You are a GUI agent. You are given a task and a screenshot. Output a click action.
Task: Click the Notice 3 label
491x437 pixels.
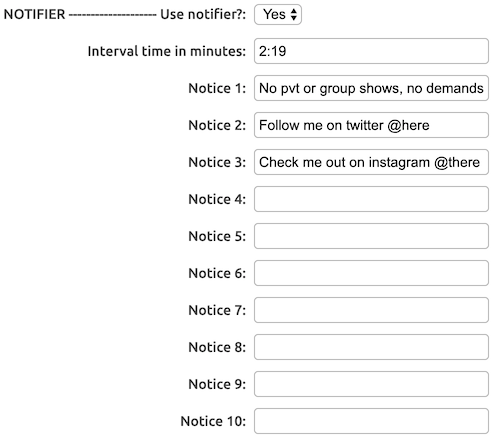[217, 162]
